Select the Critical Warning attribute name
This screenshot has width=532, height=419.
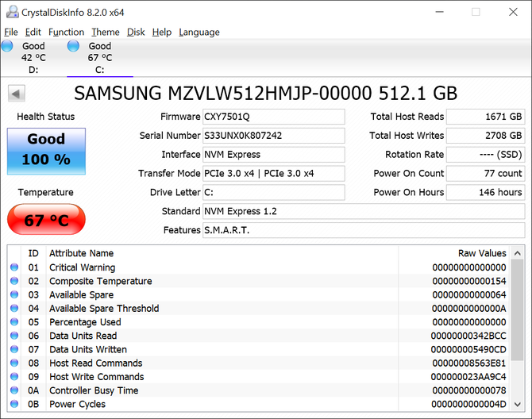click(x=83, y=267)
